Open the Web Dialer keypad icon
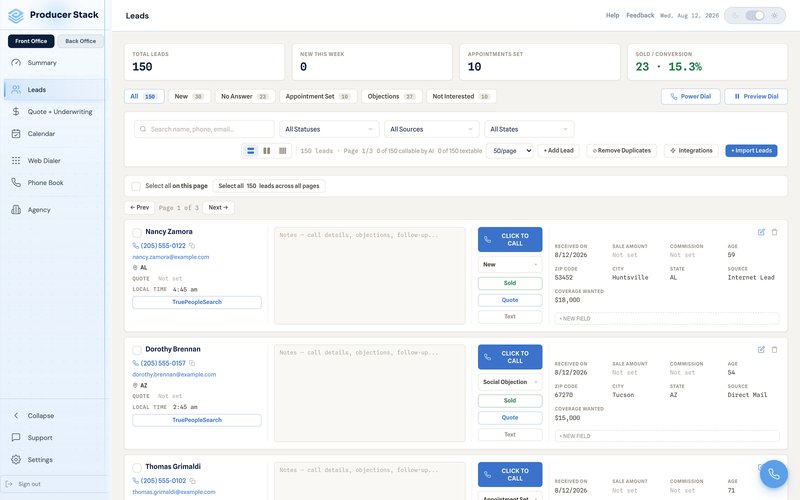The width and height of the screenshot is (800, 500). (16, 161)
